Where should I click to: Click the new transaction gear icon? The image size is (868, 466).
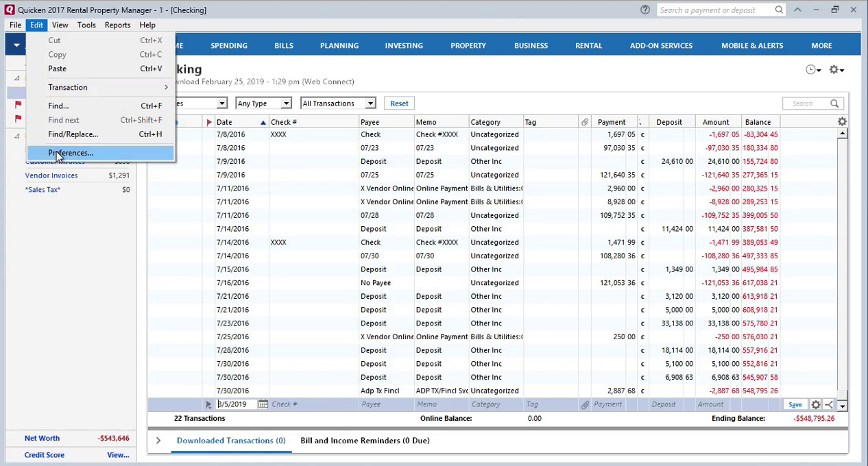point(816,404)
